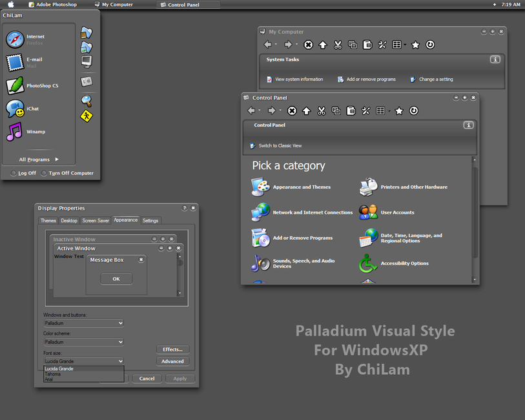Launch PhotoShop CS from the start menu

(x=32, y=85)
